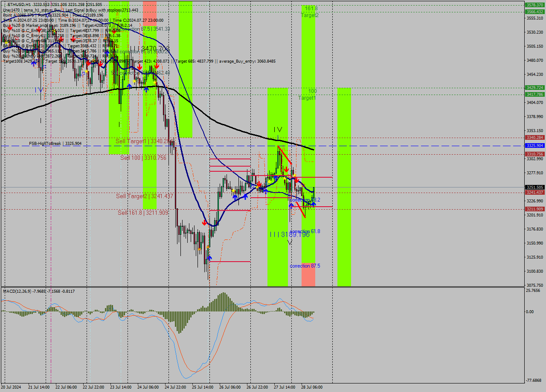546x392 pixels.
Task: Click the average_Buy_entry: 3060.8485 text
Action: point(248,61)
